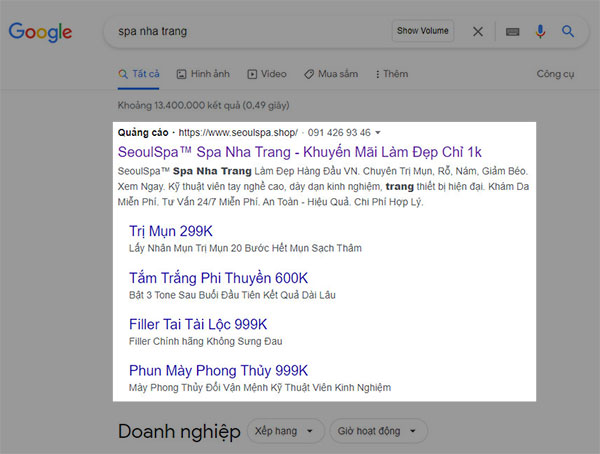Click the text 'Mày Phong Thủy Đổi Vận Mệnh'
Screen dimensions: 600x454
pyautogui.click(x=199, y=387)
